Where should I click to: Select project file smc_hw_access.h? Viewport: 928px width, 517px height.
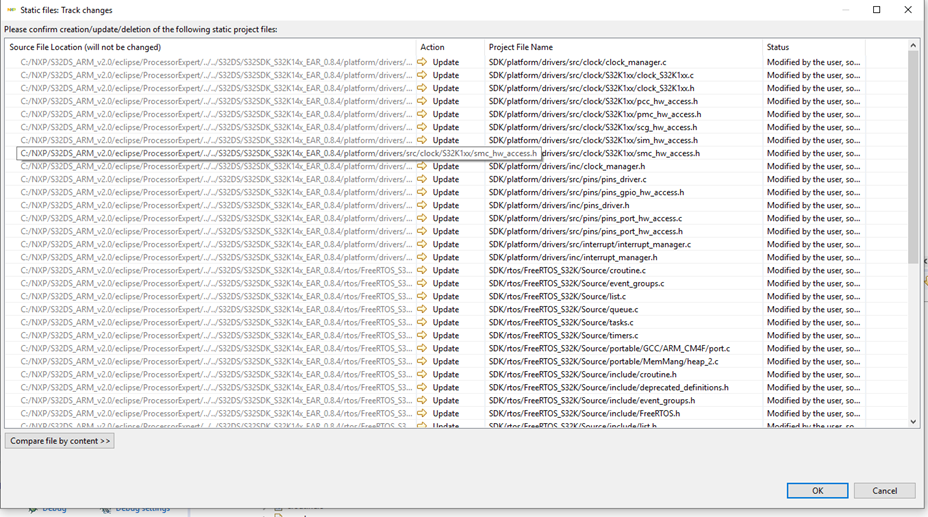[620, 153]
